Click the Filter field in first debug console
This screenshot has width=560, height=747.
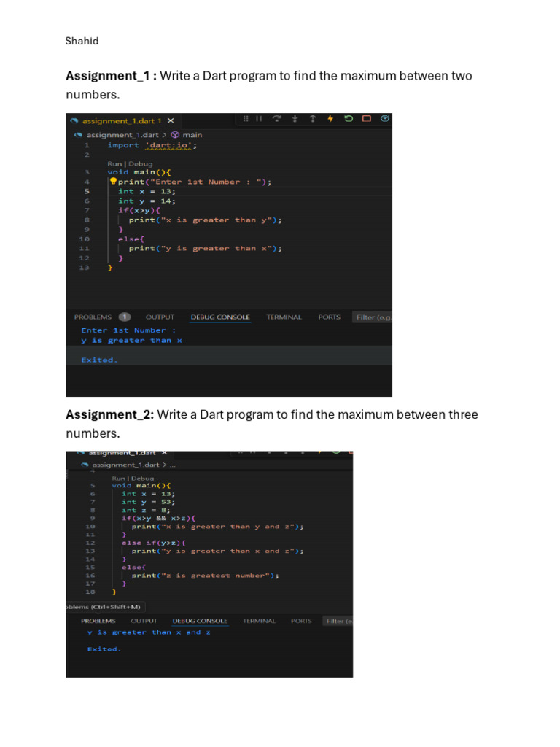pos(373,317)
